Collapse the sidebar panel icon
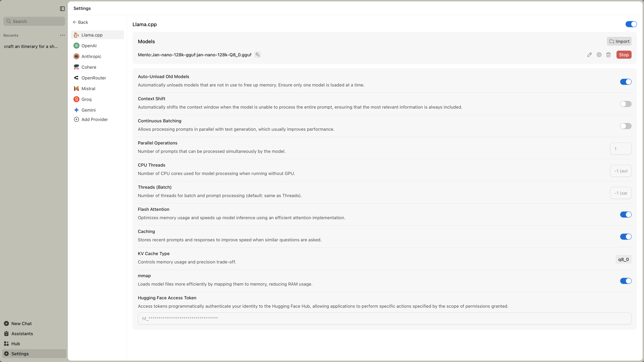This screenshot has width=644, height=362. [62, 9]
